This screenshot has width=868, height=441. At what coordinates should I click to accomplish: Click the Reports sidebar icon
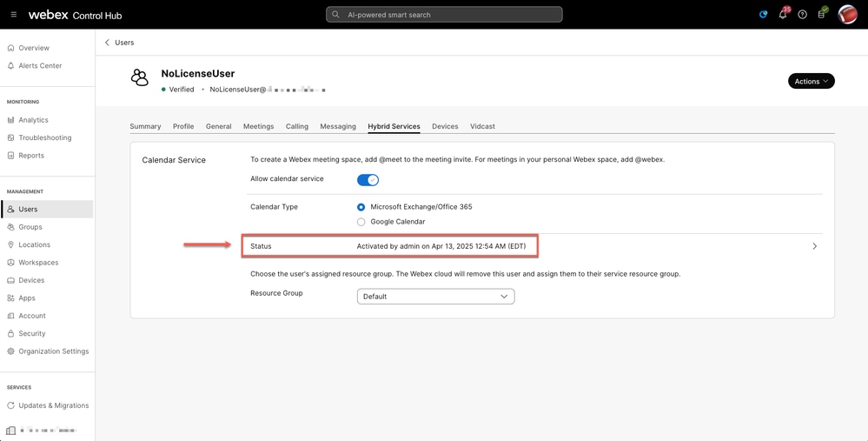click(x=11, y=156)
